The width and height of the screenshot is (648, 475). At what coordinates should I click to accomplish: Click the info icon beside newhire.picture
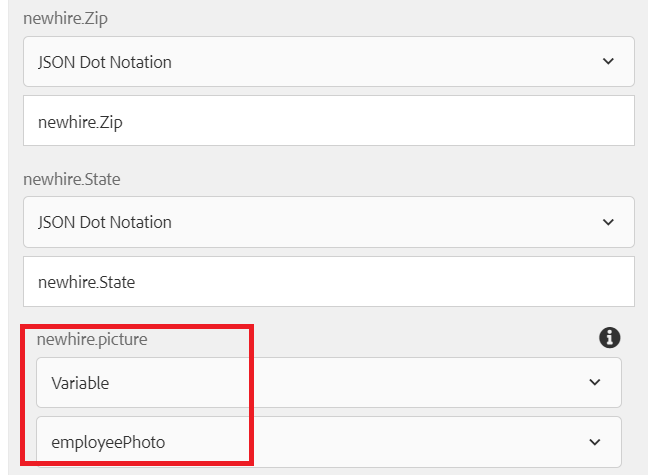click(610, 338)
